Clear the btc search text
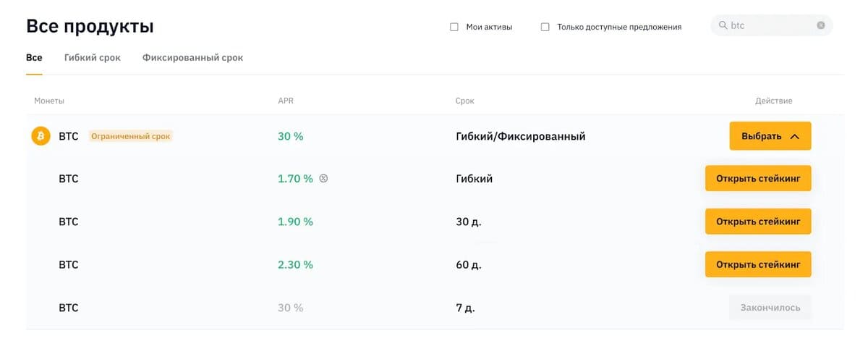 pyautogui.click(x=821, y=25)
